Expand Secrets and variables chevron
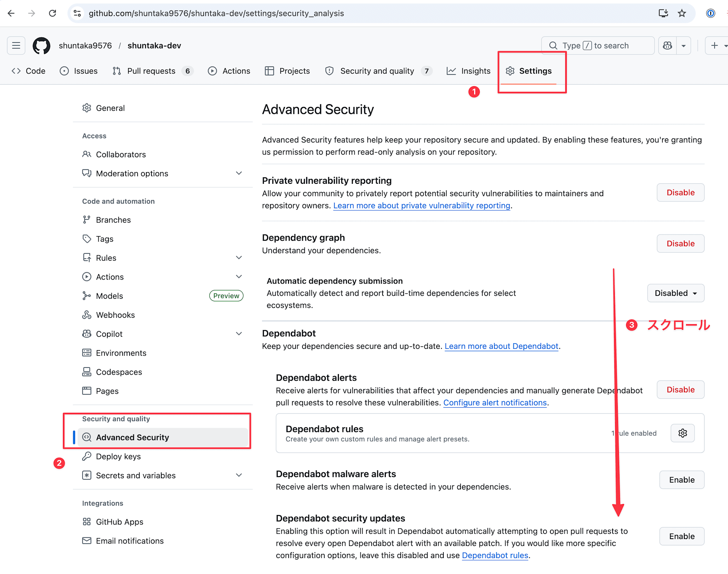728x574 pixels. (x=239, y=475)
